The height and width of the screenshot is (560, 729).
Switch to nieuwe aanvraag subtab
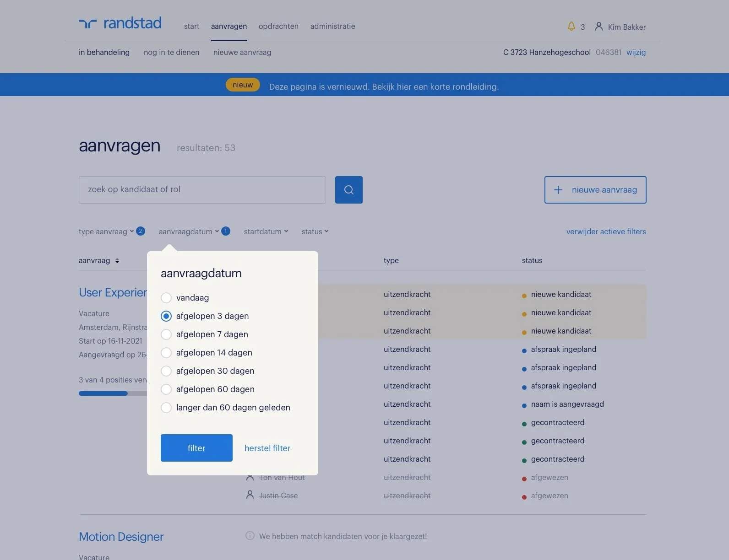(x=242, y=52)
